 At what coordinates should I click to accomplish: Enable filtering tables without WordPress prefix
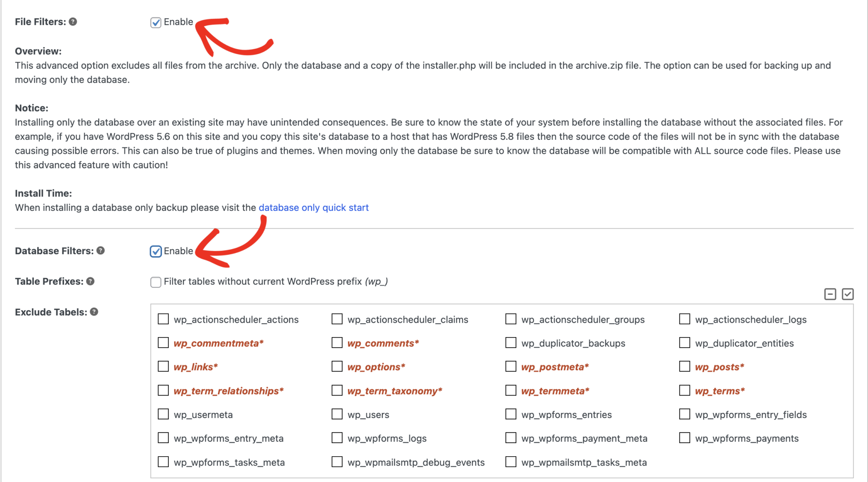[156, 282]
